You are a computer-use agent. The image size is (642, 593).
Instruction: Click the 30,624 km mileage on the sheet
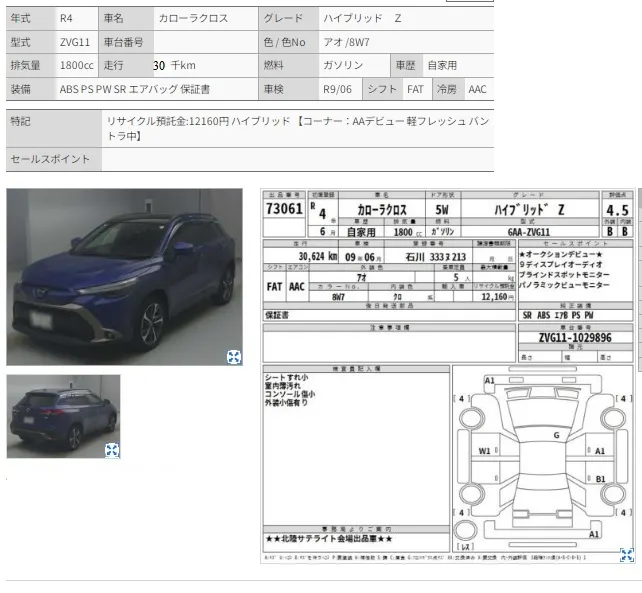click(x=318, y=256)
